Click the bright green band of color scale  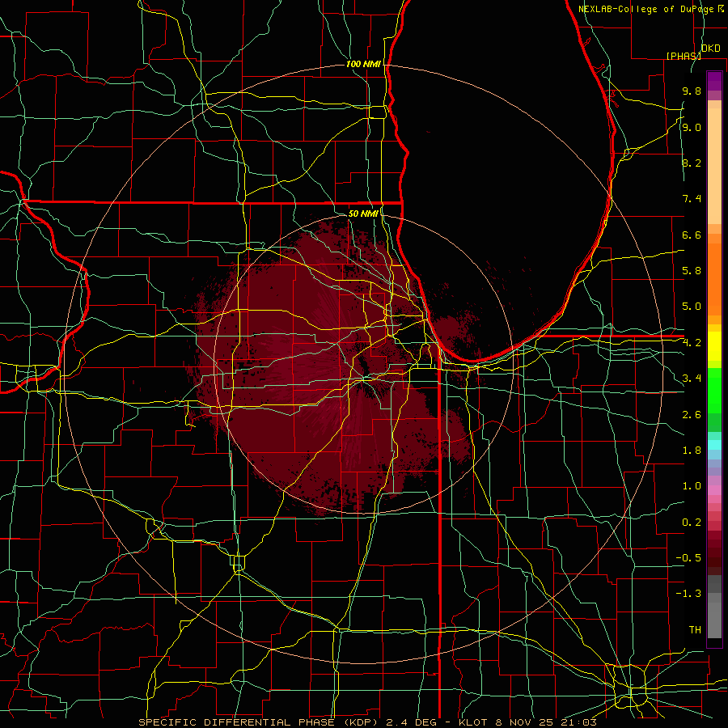click(714, 391)
